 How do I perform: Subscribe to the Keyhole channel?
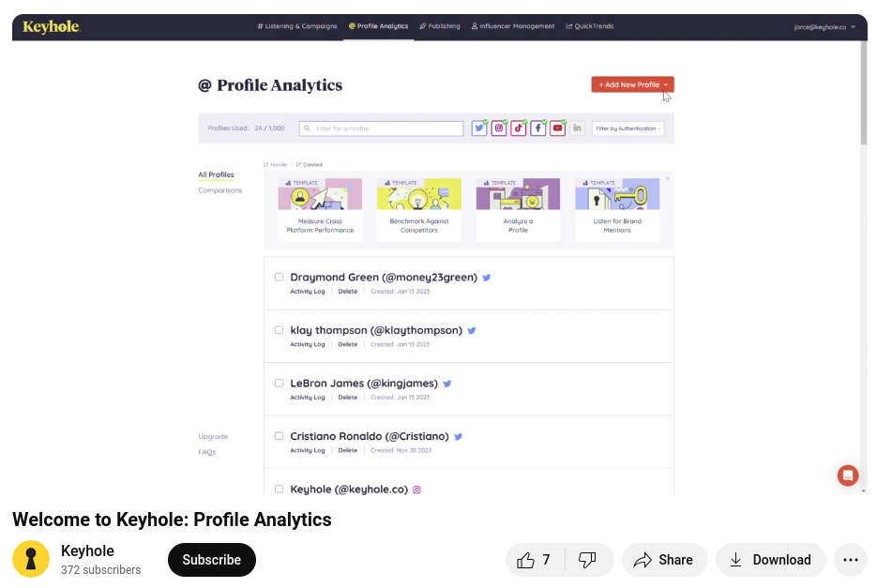(x=211, y=560)
